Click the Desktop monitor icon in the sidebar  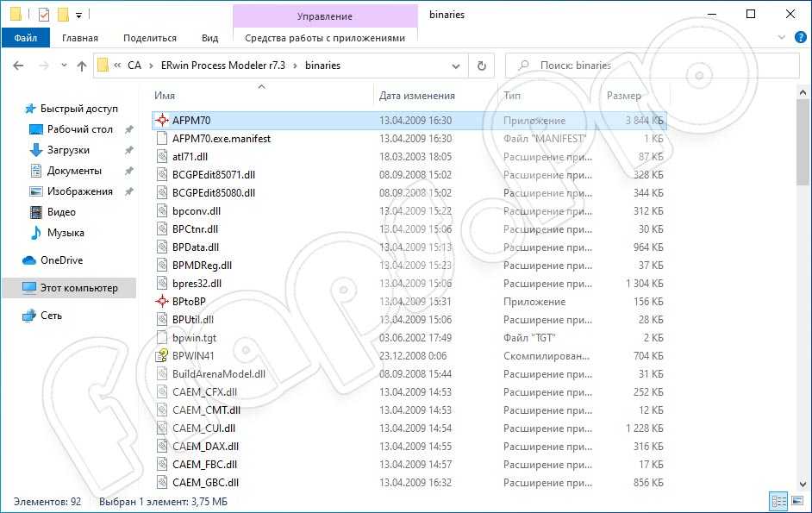tap(35, 129)
